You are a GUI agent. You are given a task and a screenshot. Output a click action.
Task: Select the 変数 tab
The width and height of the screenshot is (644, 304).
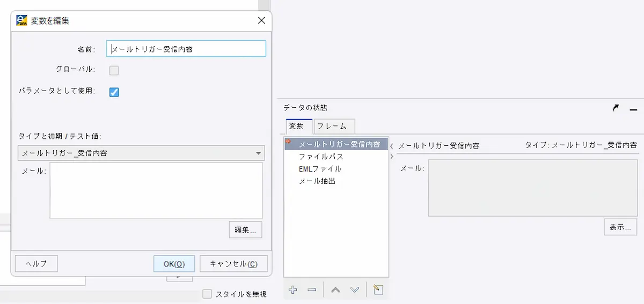pos(299,127)
